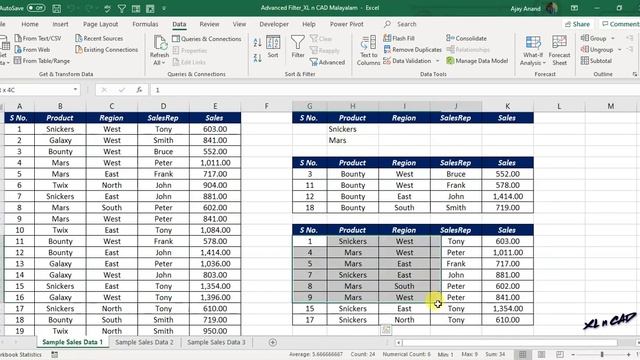This screenshot has height=360, width=640.
Task: Click the Ajay Anand account name
Action: tap(526, 8)
